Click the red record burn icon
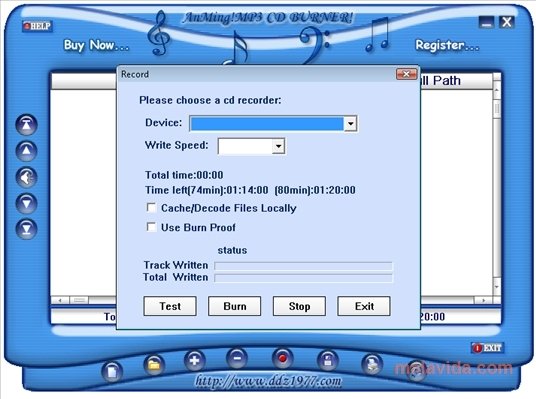 (x=282, y=358)
